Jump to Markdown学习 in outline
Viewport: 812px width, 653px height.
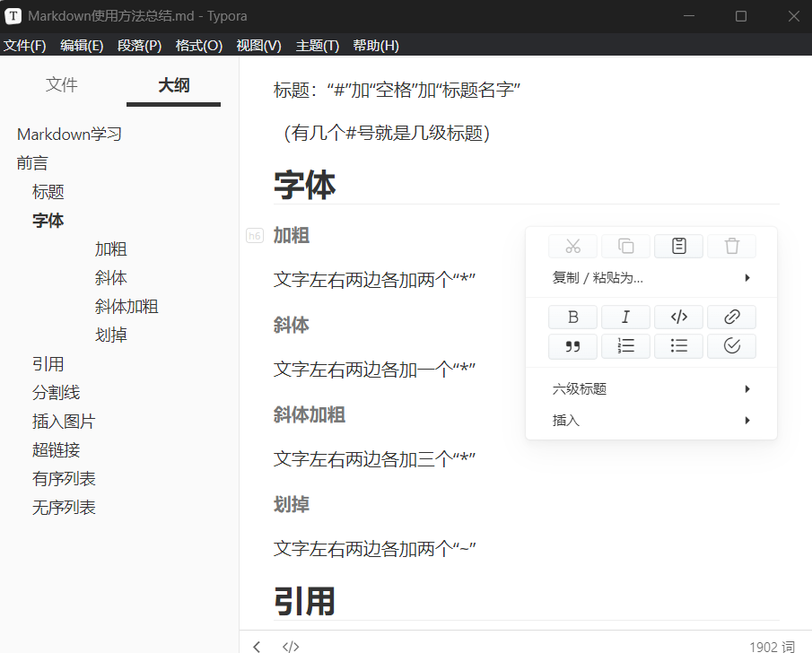tap(69, 135)
